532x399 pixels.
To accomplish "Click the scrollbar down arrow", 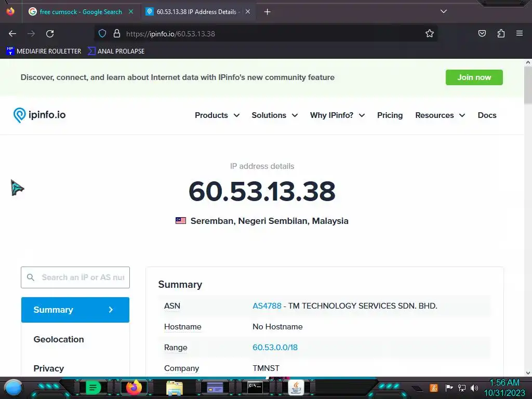I will pyautogui.click(x=528, y=373).
